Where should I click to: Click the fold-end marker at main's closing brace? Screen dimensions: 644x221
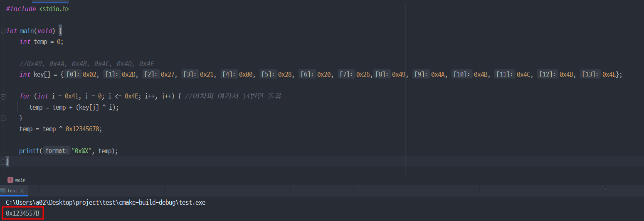point(3,161)
